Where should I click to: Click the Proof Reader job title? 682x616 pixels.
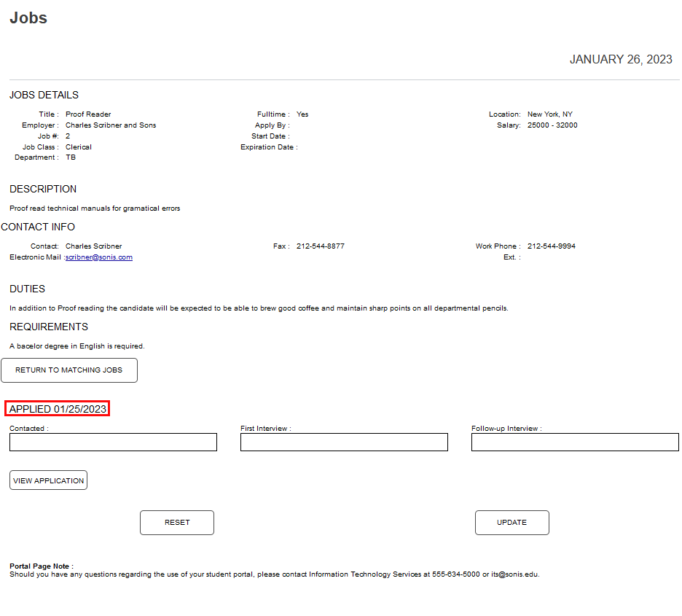87,114
